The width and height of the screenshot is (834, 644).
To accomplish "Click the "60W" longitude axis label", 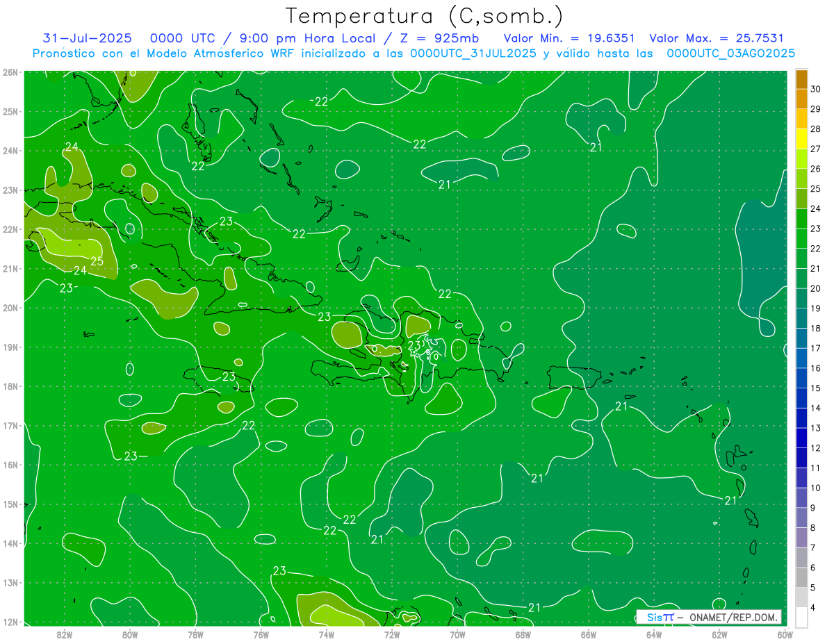I will coord(785,634).
